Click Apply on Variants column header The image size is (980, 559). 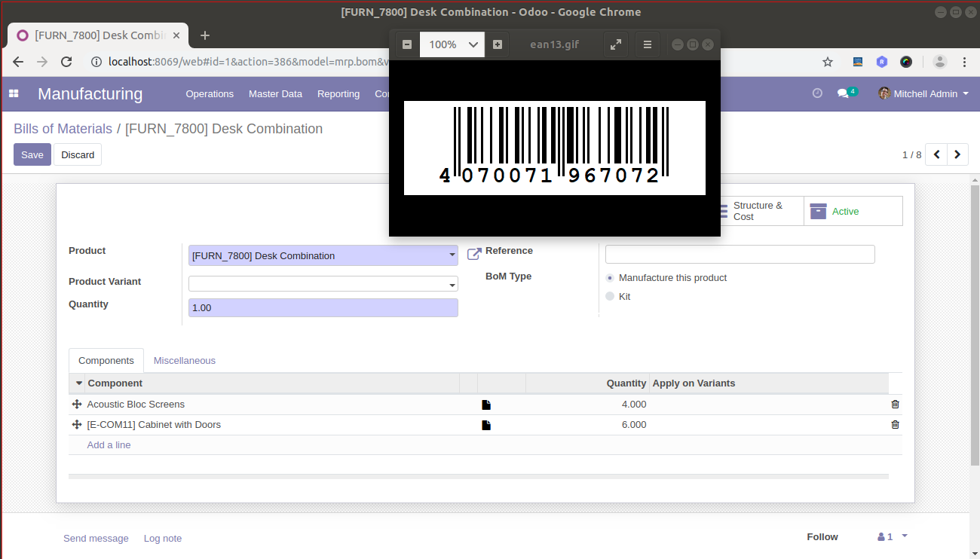[x=694, y=383]
